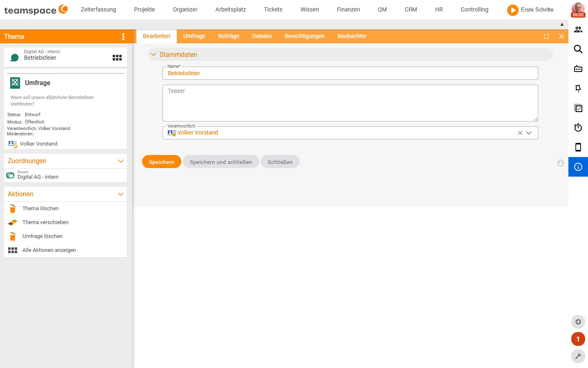Viewport: 588px width, 368px height.
Task: Open the chat box icon in right sidebar
Action: tap(578, 69)
